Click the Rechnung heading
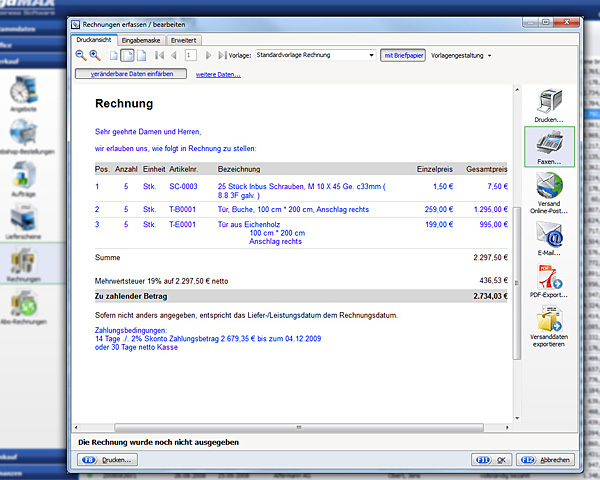Viewport: 600px width, 480px height. (124, 103)
